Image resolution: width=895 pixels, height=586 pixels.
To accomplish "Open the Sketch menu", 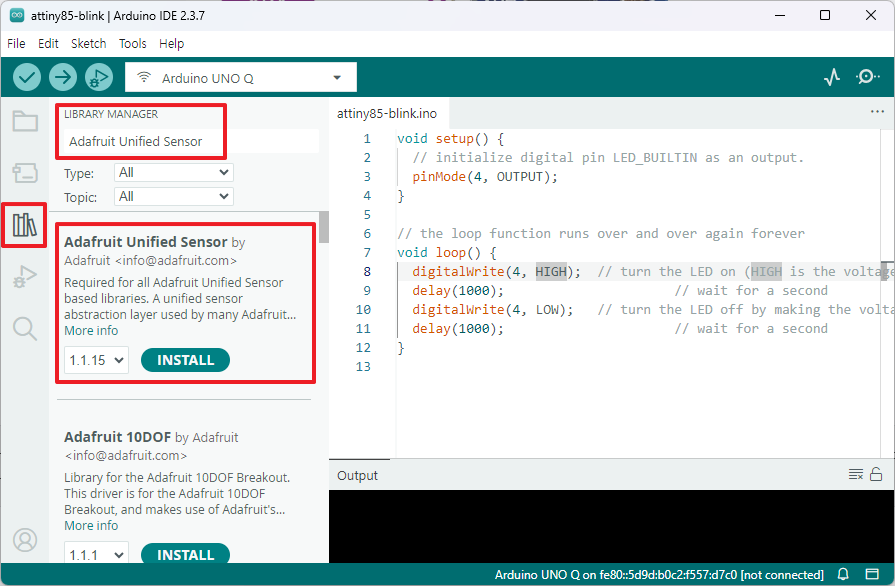I will pos(88,44).
